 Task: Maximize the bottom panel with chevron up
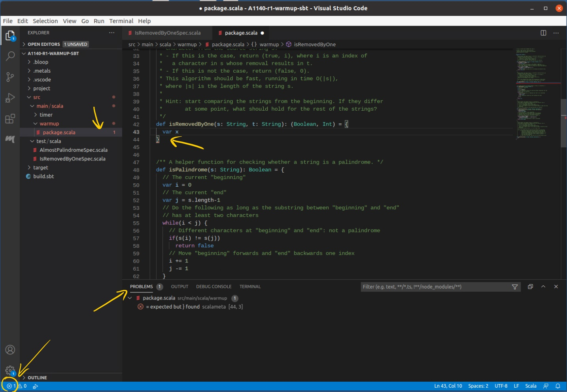click(543, 286)
